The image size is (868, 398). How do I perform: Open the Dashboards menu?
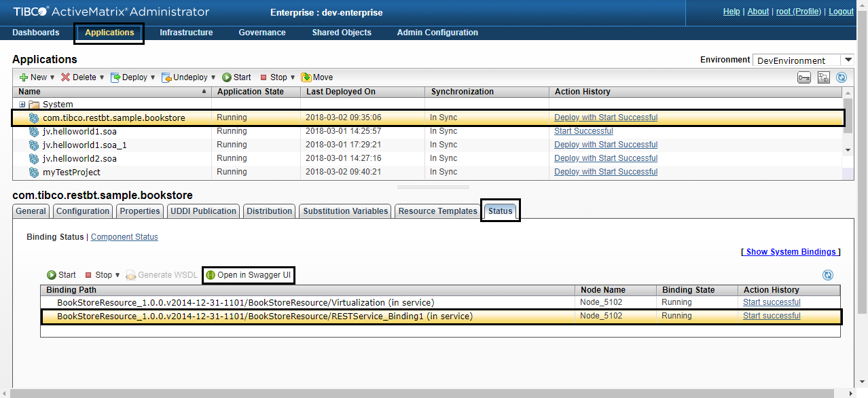click(x=36, y=33)
